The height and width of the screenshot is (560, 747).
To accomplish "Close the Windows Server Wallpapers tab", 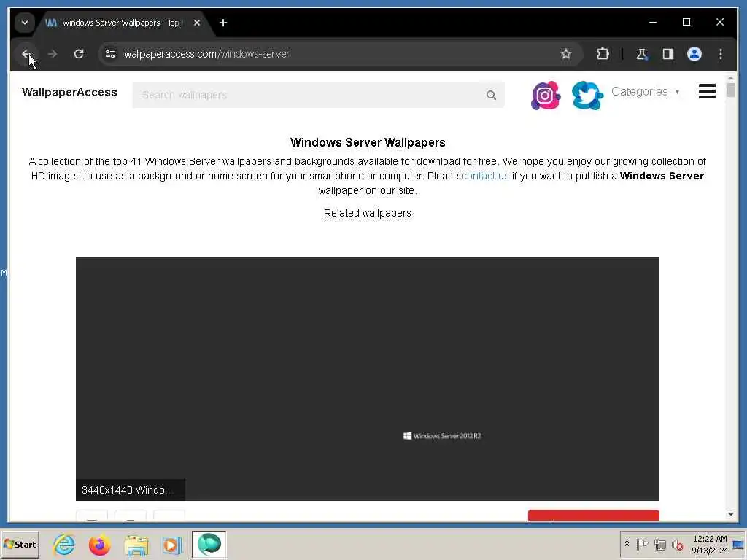I will (197, 23).
